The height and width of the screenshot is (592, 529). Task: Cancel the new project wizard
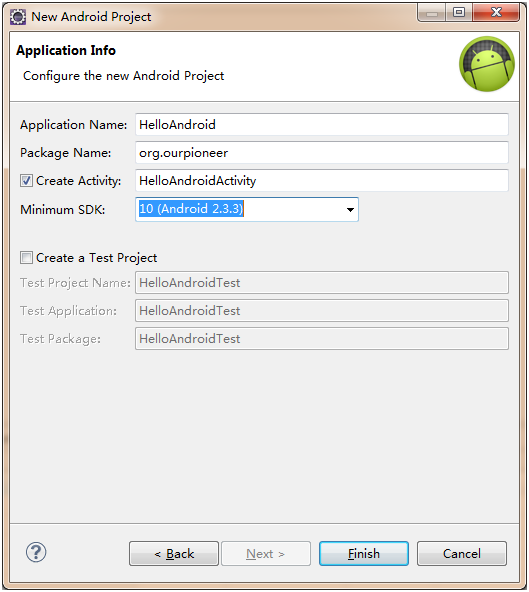tap(462, 553)
